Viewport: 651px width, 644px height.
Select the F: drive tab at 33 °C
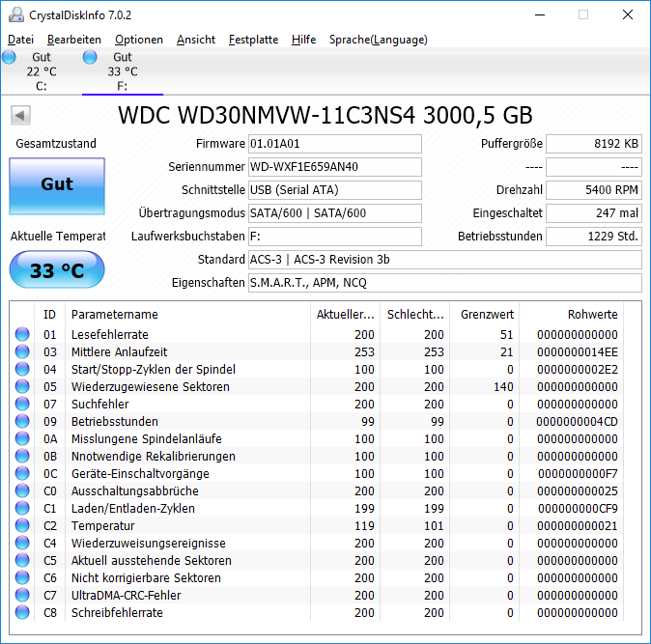coord(123,71)
